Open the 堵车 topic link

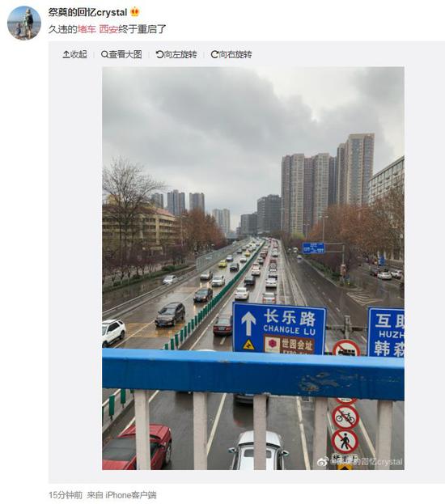click(87, 29)
